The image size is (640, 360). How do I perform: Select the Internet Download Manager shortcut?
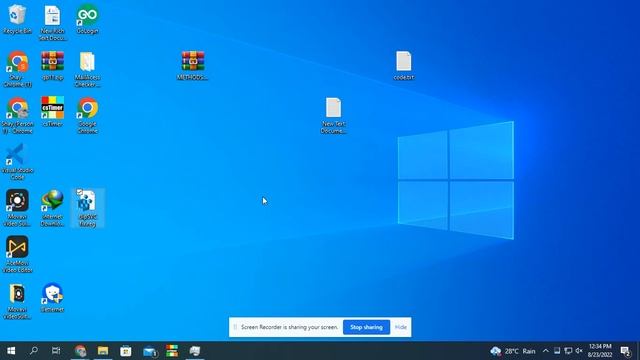click(x=52, y=208)
